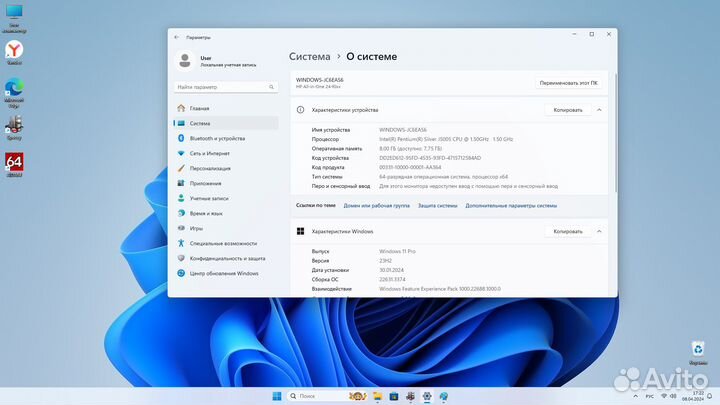
Task: Click the 8.00 ГБ memory value
Action: coord(411,149)
